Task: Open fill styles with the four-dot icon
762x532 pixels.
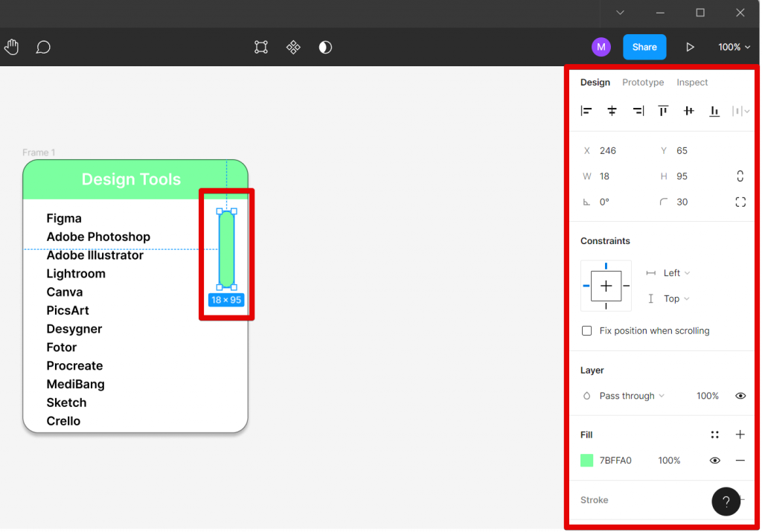Action: 715,435
